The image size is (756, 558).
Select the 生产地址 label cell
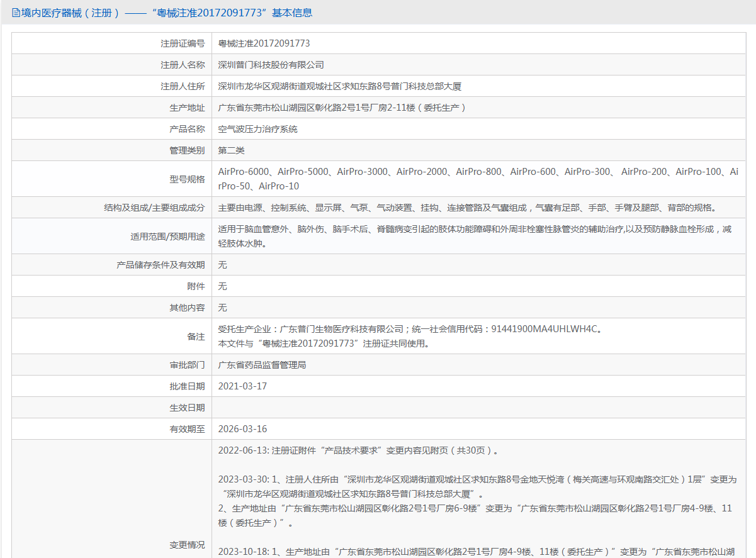(x=112, y=108)
